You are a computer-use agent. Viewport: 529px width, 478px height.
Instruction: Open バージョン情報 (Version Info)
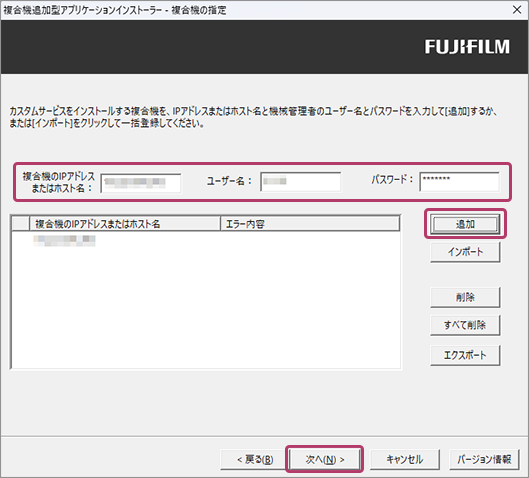484,459
